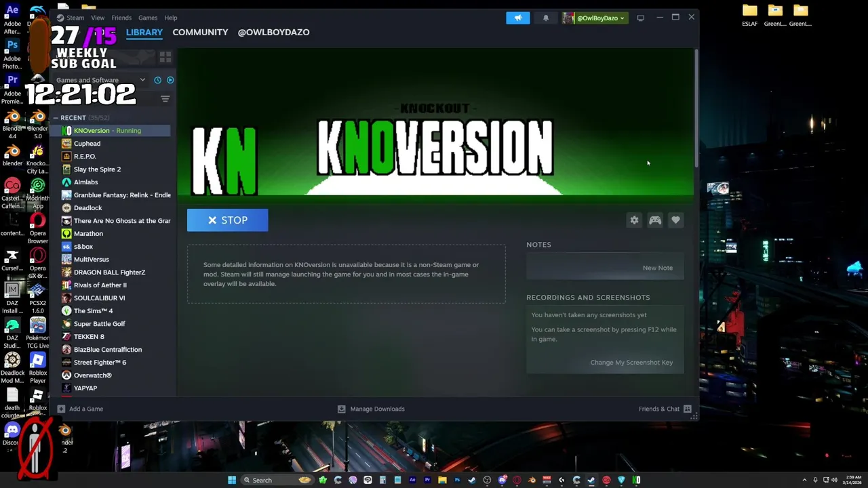Screen dimensions: 868x488
Task: Toggle Big Picture mode monitor icon
Action: tap(640, 18)
